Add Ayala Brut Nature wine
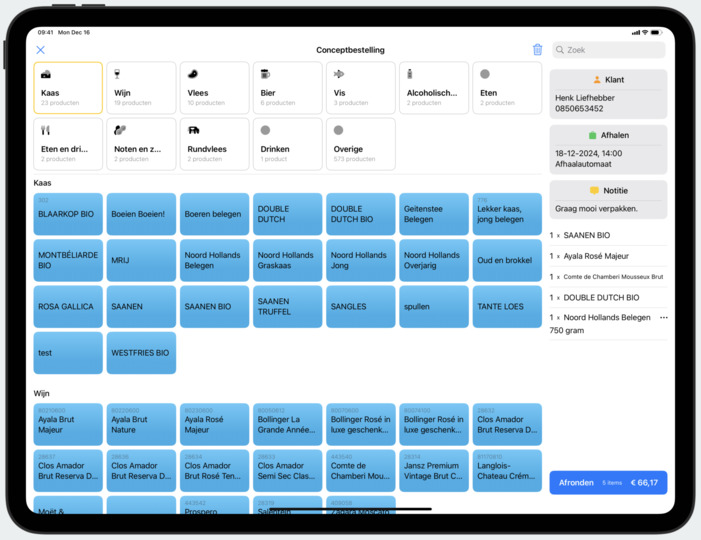 pyautogui.click(x=141, y=425)
